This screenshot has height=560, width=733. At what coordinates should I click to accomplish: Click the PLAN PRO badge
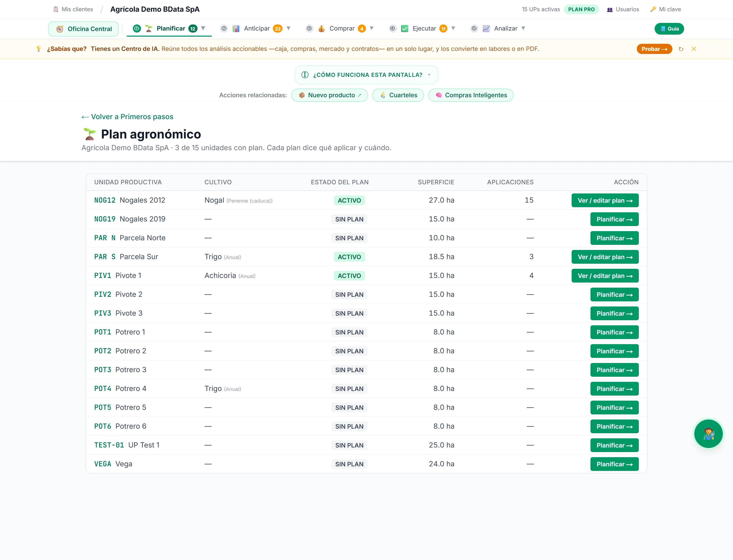point(581,9)
